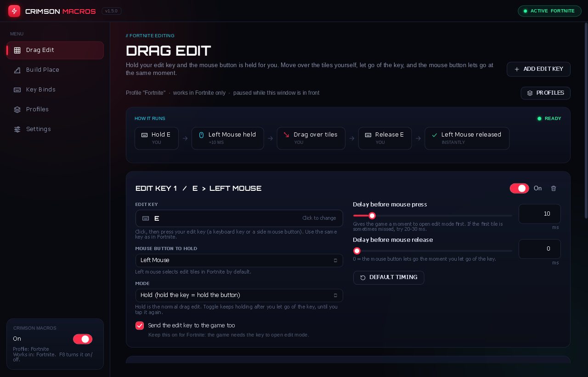
Task: Click the Profile "Fortnite" status text
Action: pyautogui.click(x=146, y=93)
